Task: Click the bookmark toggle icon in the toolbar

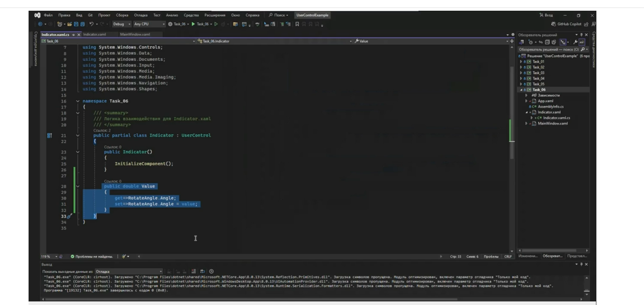Action: point(297,24)
